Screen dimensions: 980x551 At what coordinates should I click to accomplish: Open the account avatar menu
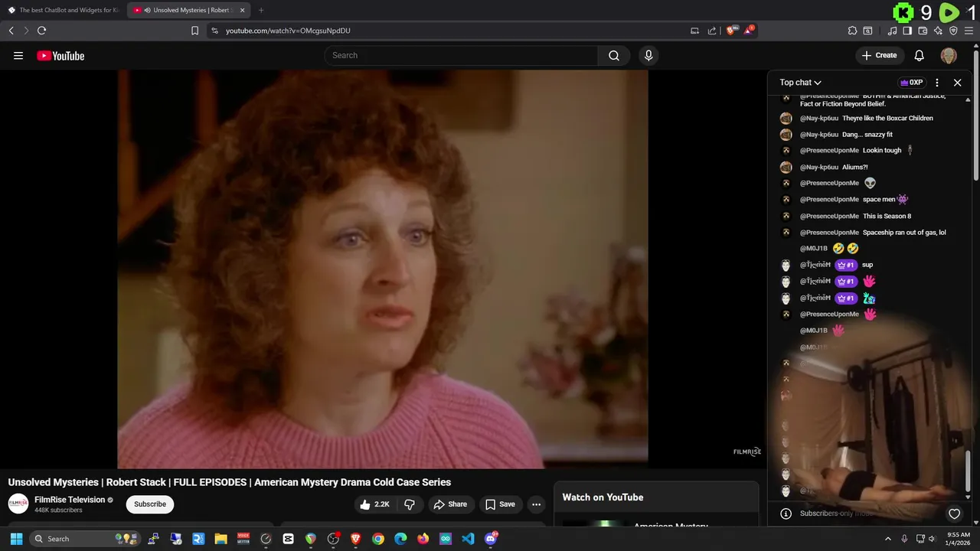coord(949,55)
